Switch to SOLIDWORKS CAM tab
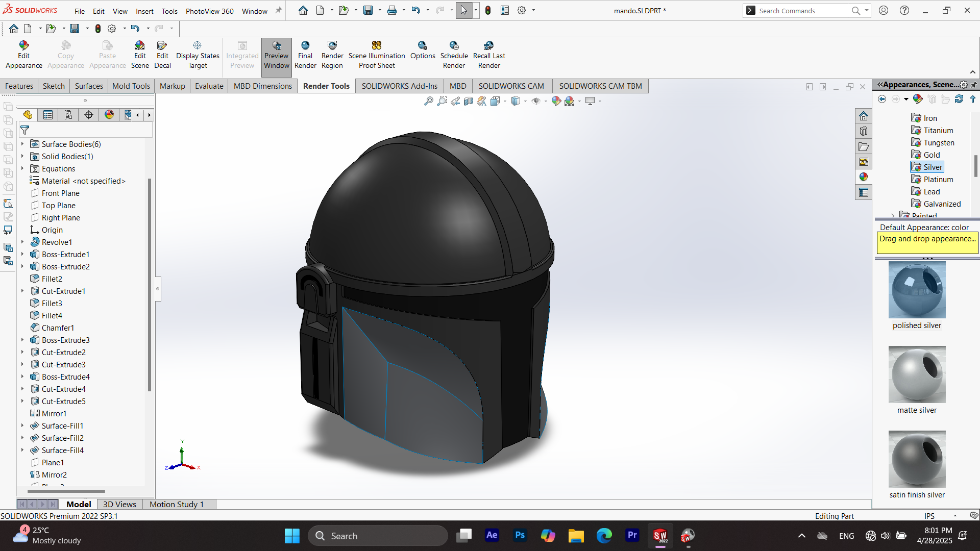Image resolution: width=980 pixels, height=551 pixels. [x=511, y=86]
